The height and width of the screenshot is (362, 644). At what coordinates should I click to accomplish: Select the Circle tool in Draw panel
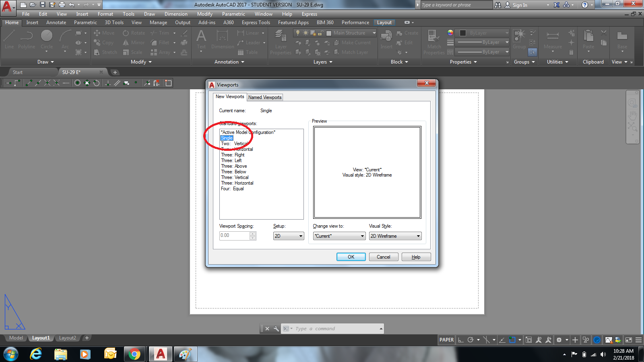(x=47, y=39)
